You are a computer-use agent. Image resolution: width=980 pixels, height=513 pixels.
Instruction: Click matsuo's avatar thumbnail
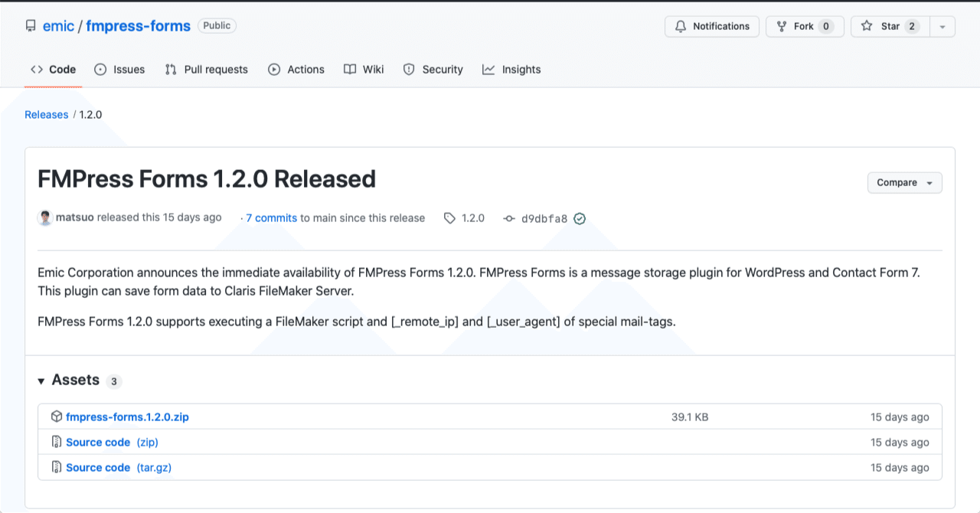click(45, 217)
